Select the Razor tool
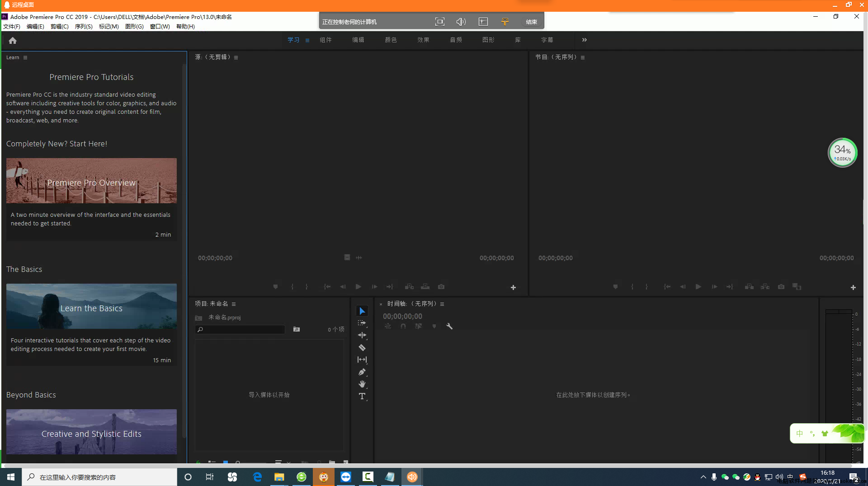 [x=362, y=347]
